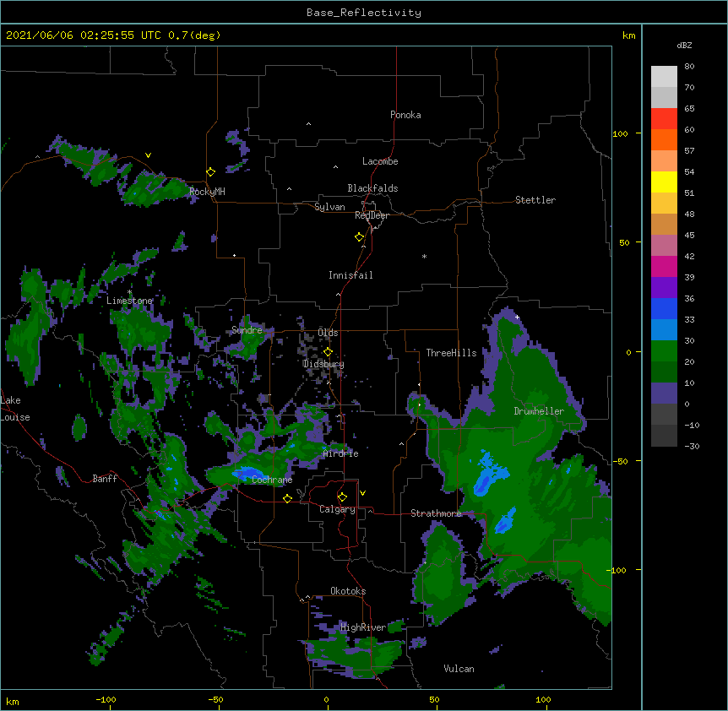Image resolution: width=728 pixels, height=711 pixels.
Task: Click the Limestone label
Action: pos(129,301)
